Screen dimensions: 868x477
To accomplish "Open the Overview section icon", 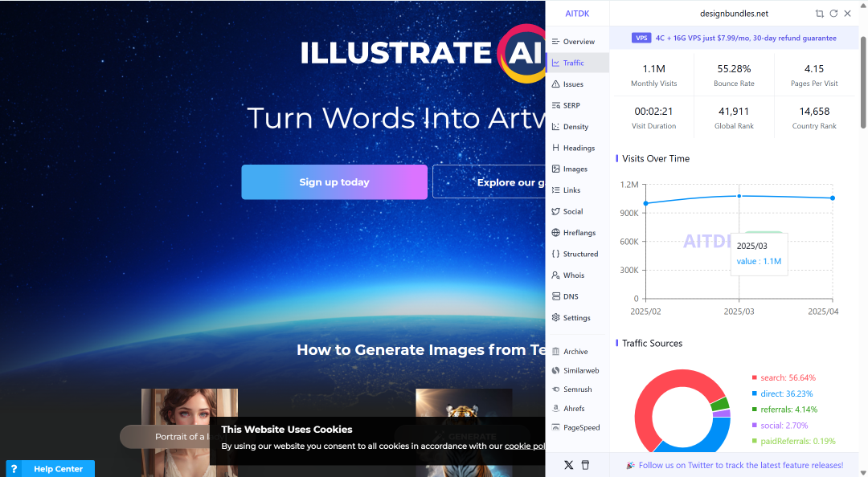I will (555, 42).
